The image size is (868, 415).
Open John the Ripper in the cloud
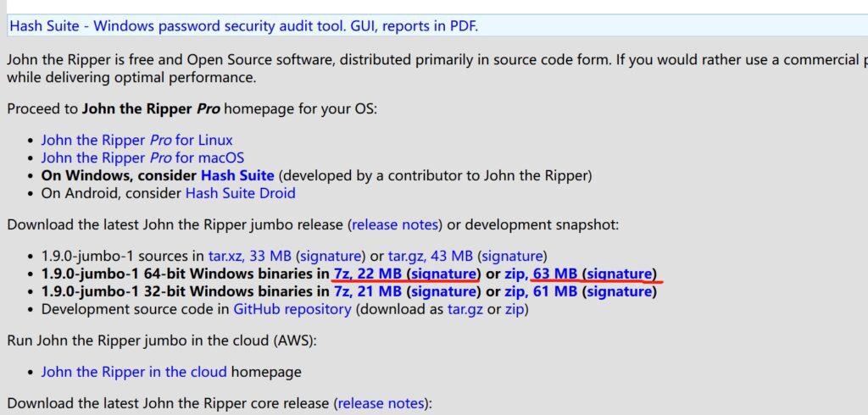point(134,372)
